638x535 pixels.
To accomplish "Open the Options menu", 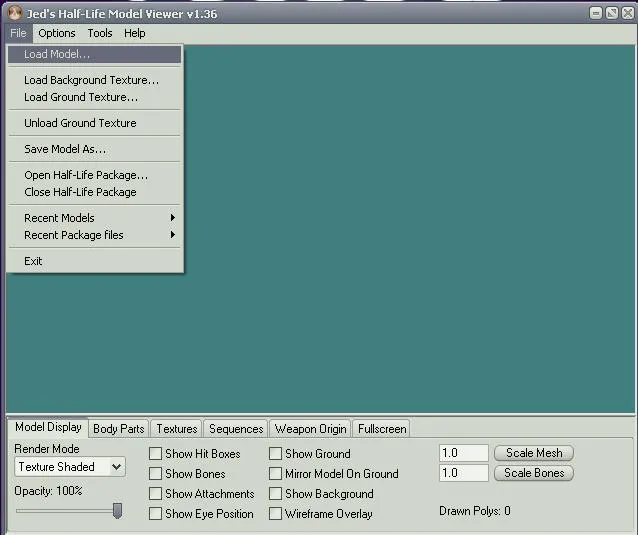I will point(57,33).
